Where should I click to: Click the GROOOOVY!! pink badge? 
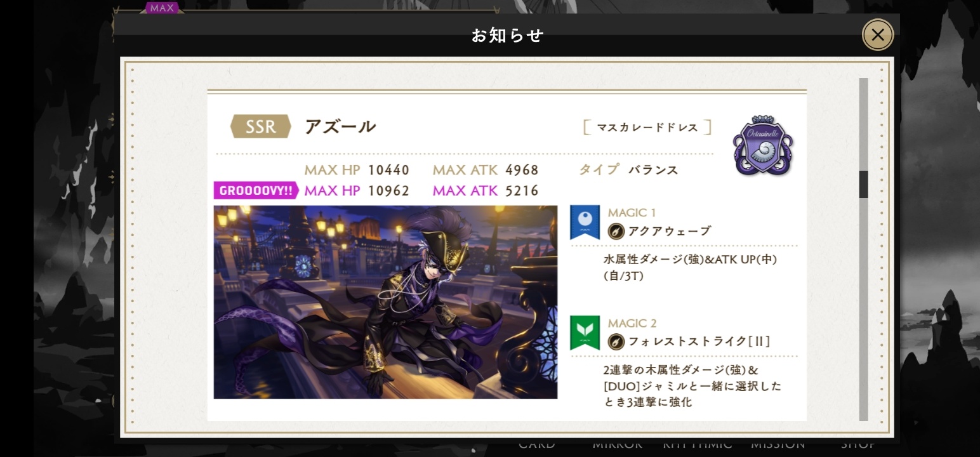click(x=256, y=190)
